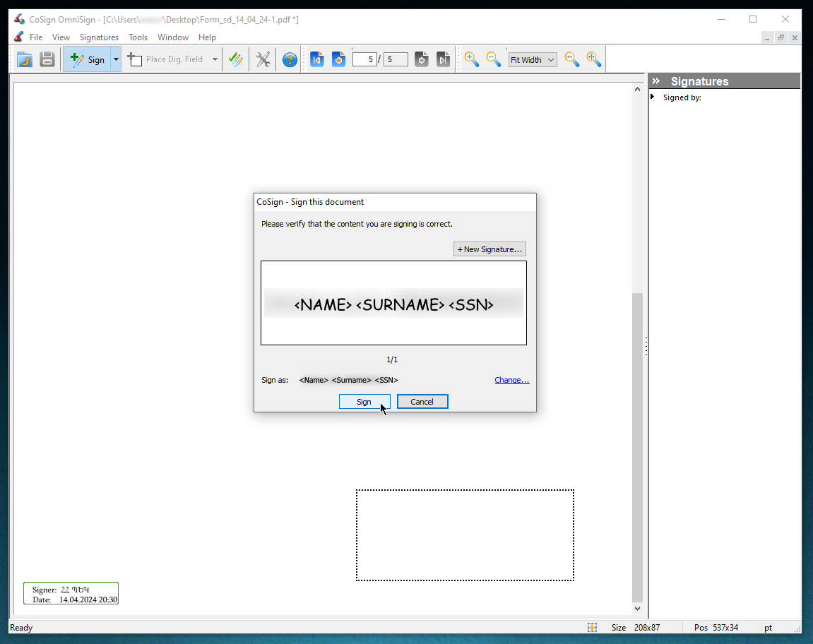This screenshot has width=813, height=644.
Task: Minimize the inner document window
Action: click(767, 38)
